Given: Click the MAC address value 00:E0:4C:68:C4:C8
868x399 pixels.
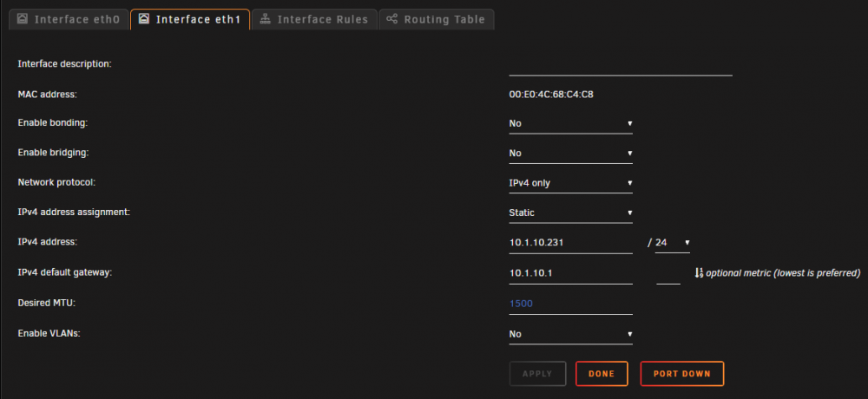Looking at the screenshot, I should [551, 94].
